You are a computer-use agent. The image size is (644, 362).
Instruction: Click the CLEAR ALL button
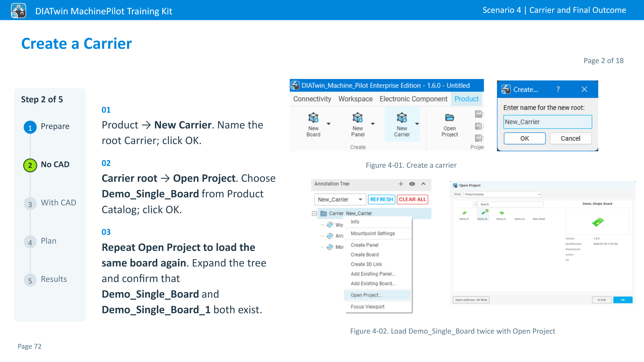pos(413,199)
